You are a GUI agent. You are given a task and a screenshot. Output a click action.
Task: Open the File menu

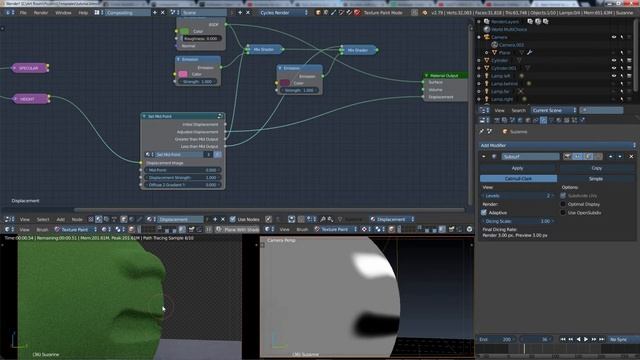(23, 13)
